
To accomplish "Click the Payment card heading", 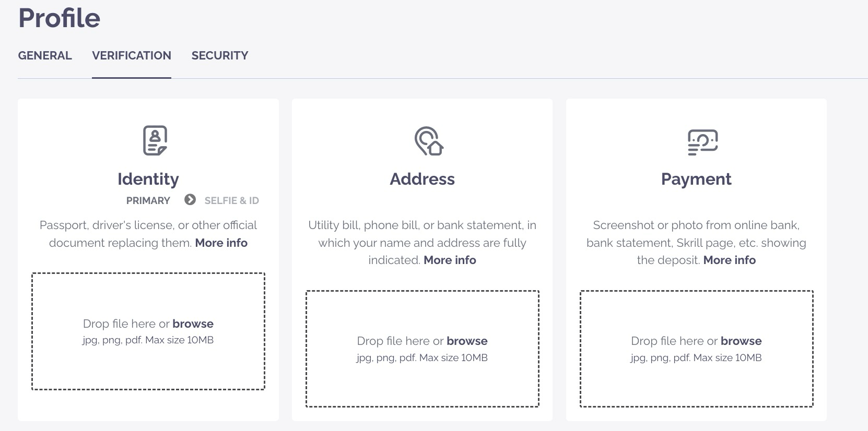I will click(x=696, y=179).
